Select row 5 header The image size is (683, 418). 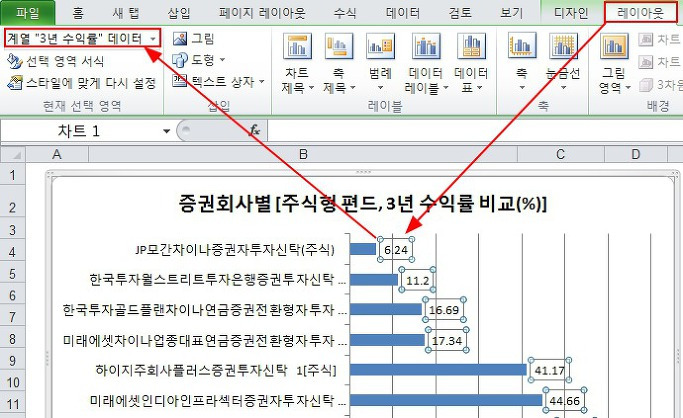(x=13, y=274)
